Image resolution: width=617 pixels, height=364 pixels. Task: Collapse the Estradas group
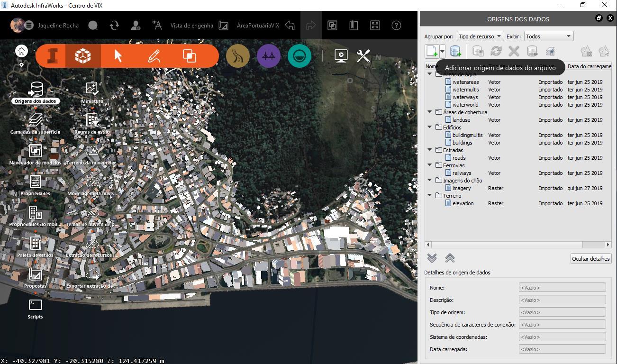(x=430, y=150)
